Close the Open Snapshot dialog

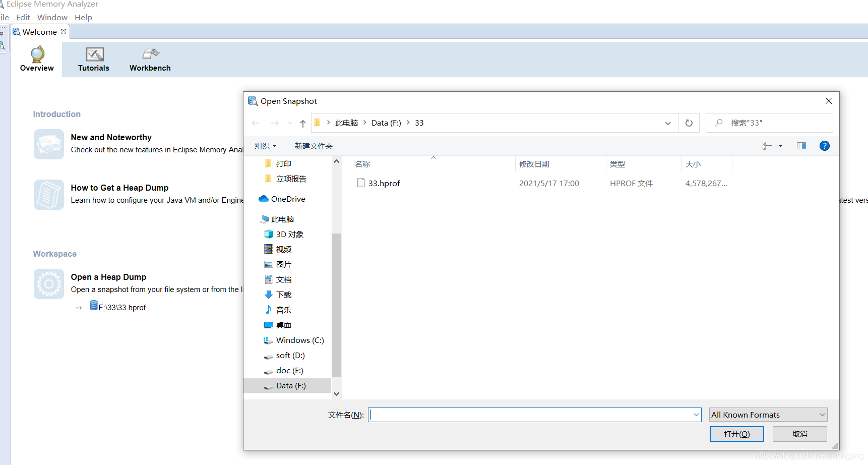tap(828, 101)
